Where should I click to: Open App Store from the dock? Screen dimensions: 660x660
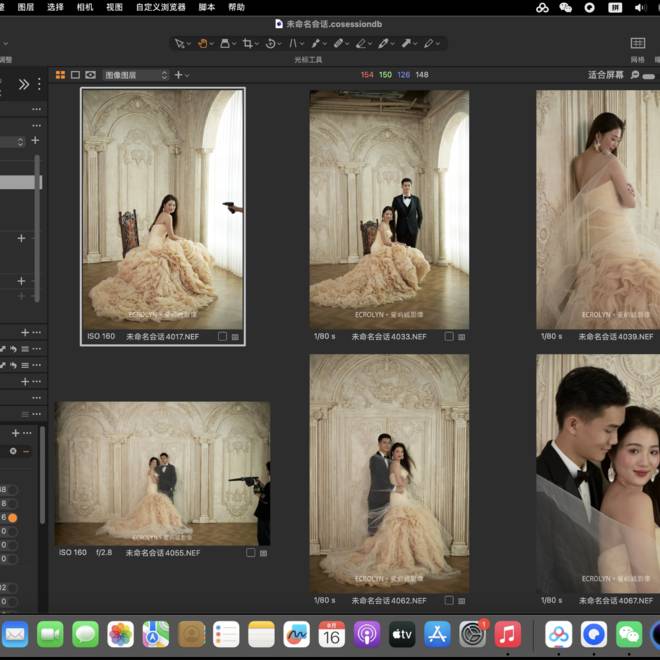pos(437,634)
